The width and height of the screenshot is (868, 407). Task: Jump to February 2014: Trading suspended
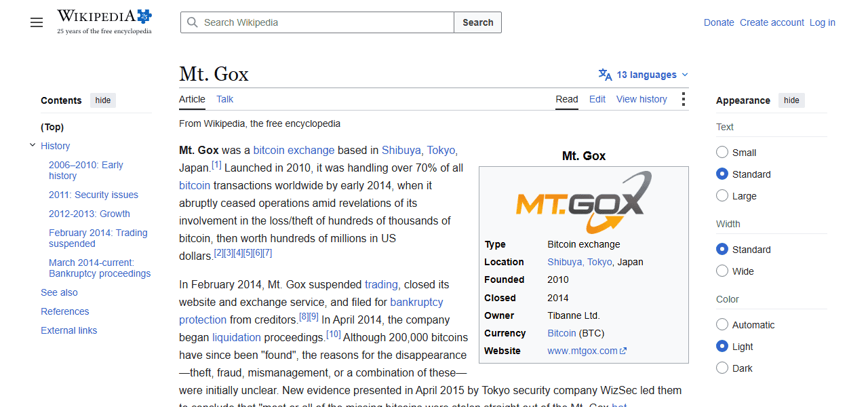(98, 238)
